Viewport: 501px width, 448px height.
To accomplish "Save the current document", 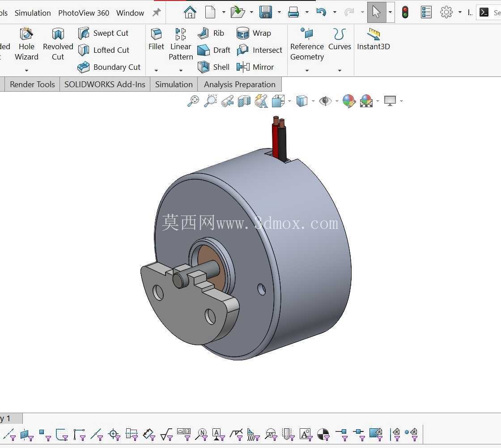I will [266, 13].
